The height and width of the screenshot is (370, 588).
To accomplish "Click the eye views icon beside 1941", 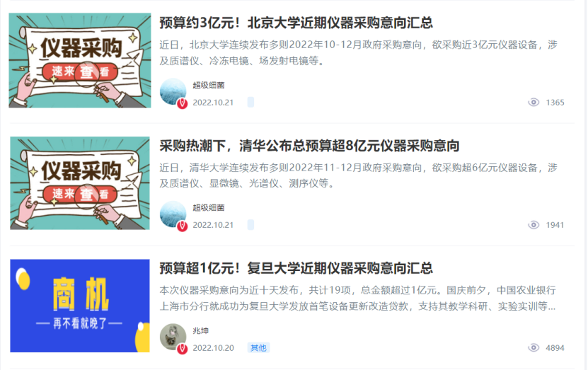I will [x=534, y=225].
